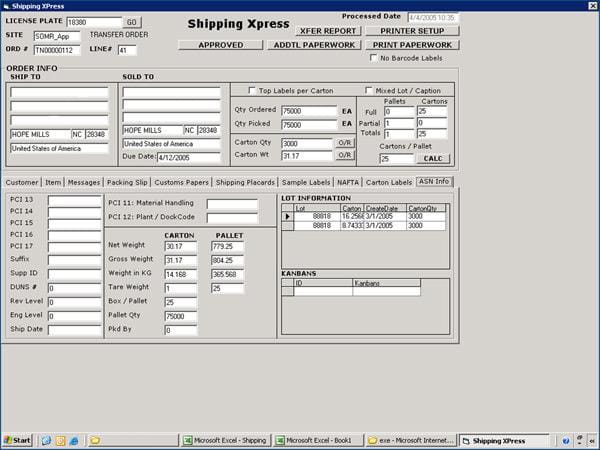Screen dimensions: 600x450
Task: Click the Box / Pallet field
Action: coord(181,302)
